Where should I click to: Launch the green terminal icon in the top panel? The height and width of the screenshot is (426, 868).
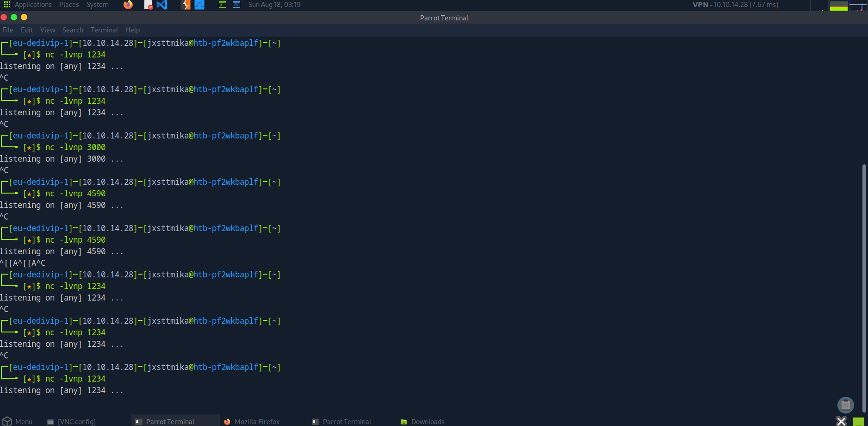pyautogui.click(x=223, y=5)
